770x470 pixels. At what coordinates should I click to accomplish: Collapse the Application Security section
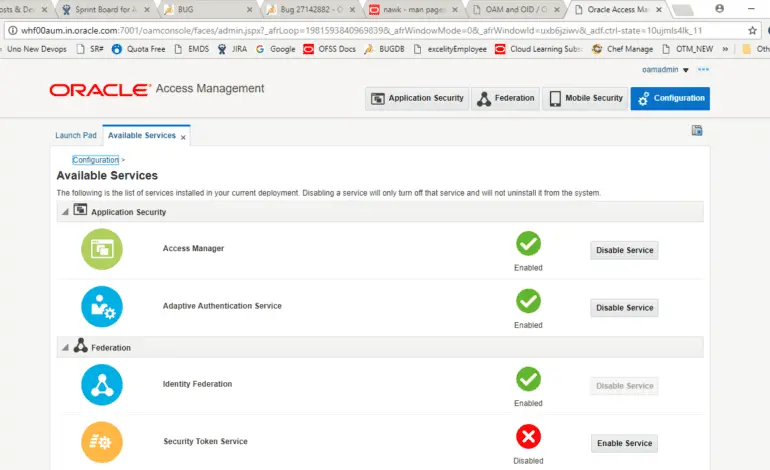click(x=65, y=212)
